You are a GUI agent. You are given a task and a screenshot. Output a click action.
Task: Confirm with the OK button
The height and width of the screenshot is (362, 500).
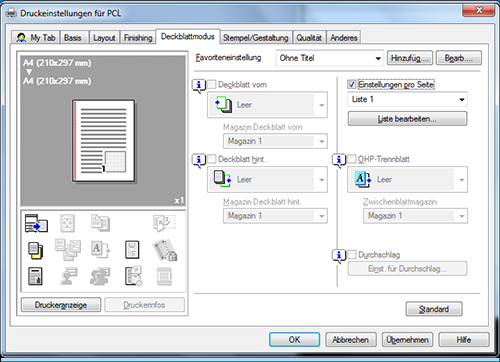[x=295, y=340]
